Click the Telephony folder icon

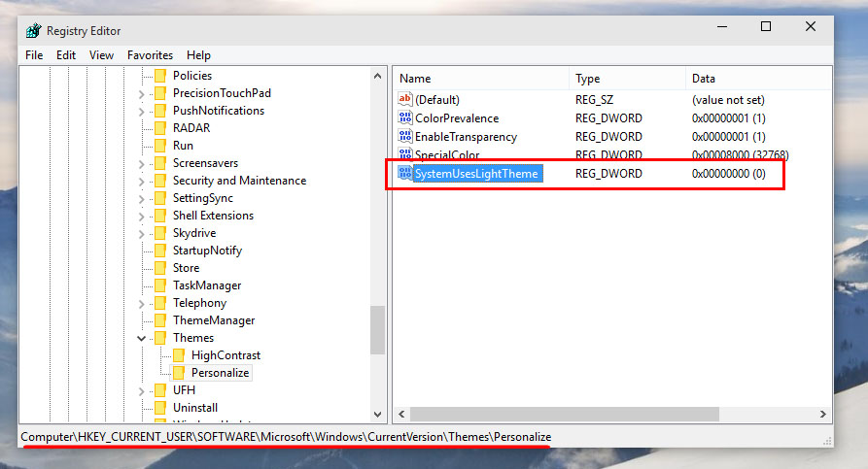[x=160, y=303]
